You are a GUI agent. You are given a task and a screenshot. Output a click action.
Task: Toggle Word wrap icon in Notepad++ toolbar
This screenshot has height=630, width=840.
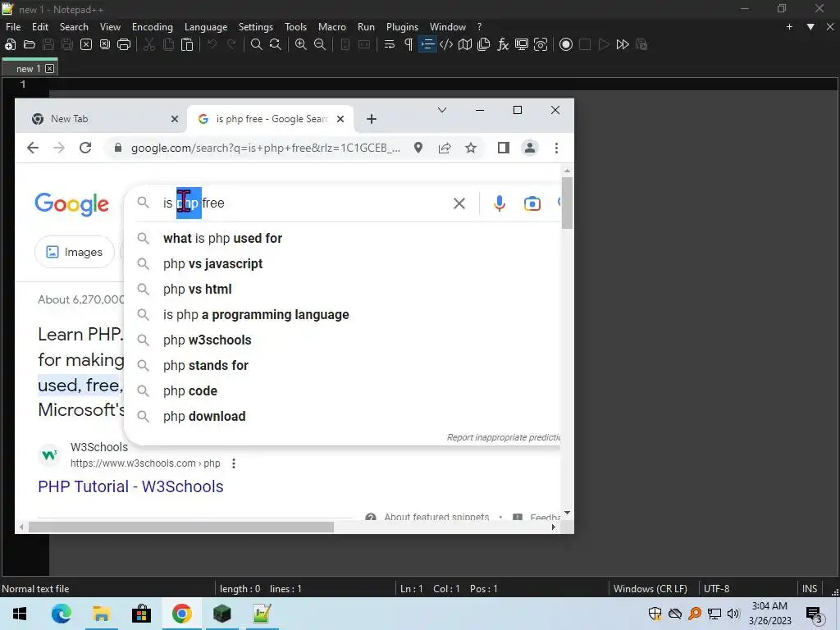390,44
